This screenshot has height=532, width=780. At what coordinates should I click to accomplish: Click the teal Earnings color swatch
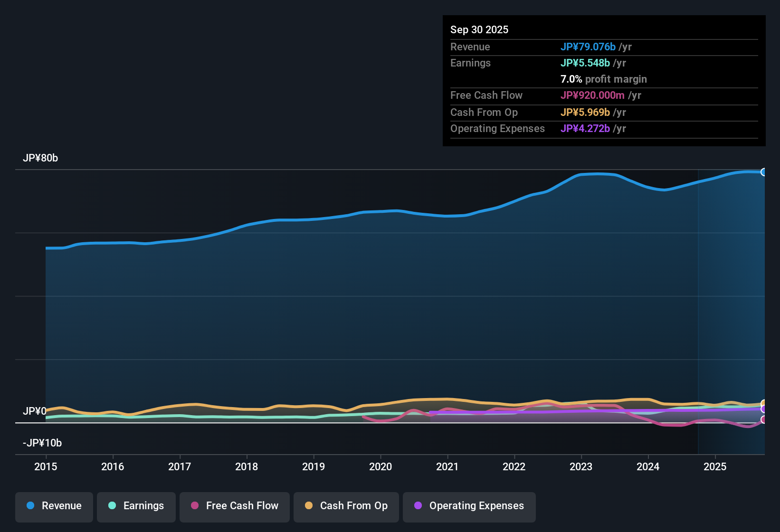112,506
